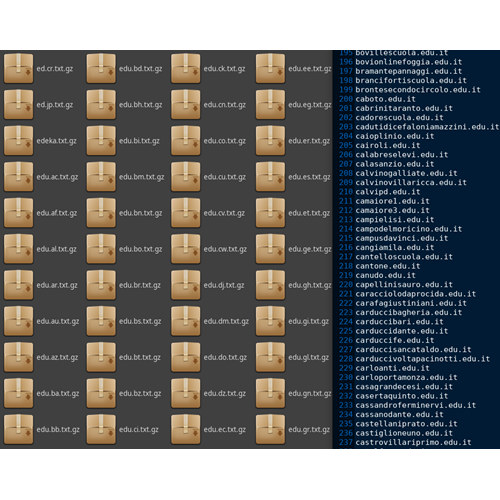Click the edu.bz.txt.gz file label
Viewport: 500px width, 500px height.
coord(140,393)
